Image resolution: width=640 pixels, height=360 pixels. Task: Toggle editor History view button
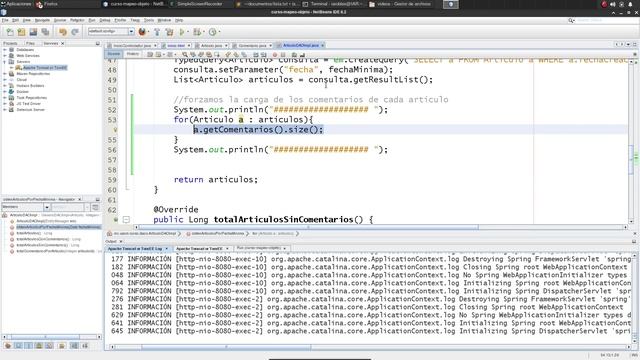(x=132, y=54)
